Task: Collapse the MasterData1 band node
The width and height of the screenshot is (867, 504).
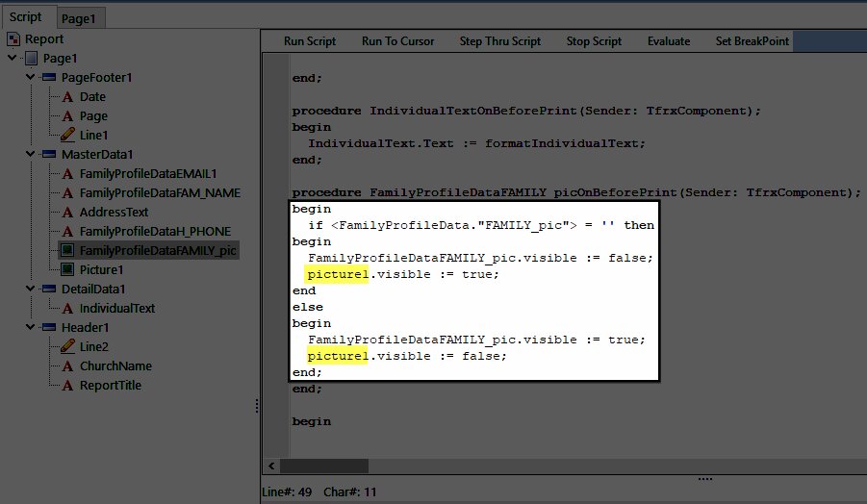Action: pyautogui.click(x=31, y=154)
